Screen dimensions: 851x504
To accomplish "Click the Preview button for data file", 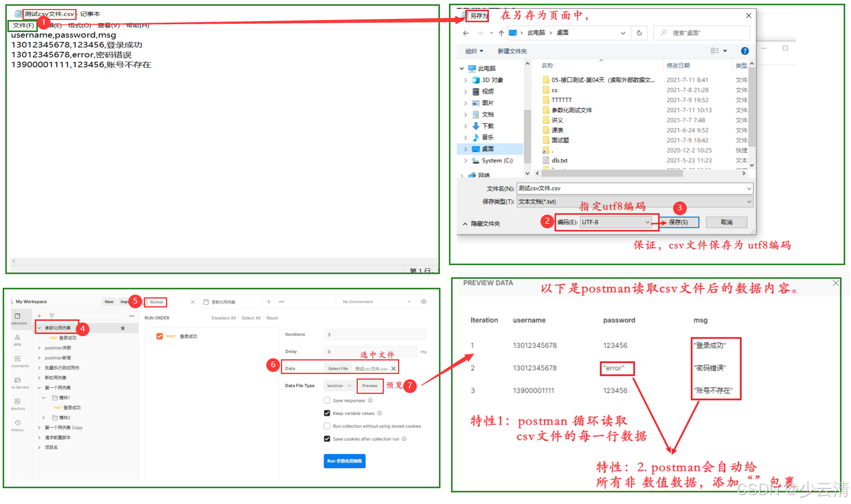I will 370,386.
